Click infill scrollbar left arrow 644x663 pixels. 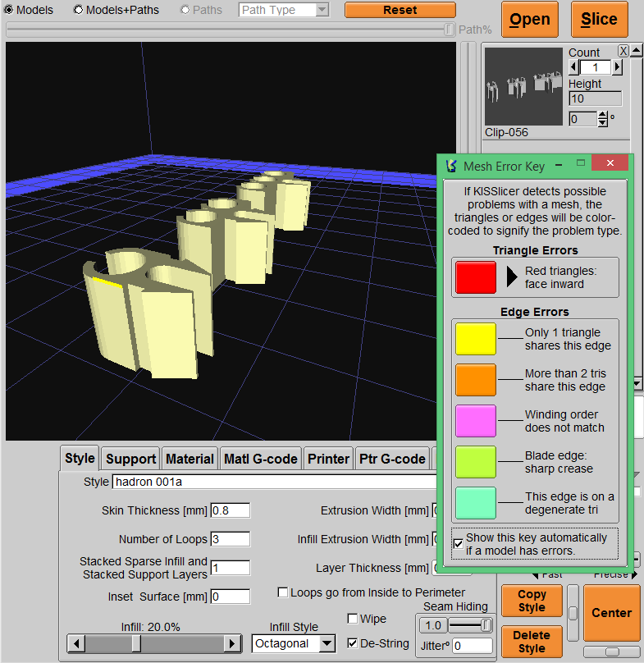tap(75, 643)
